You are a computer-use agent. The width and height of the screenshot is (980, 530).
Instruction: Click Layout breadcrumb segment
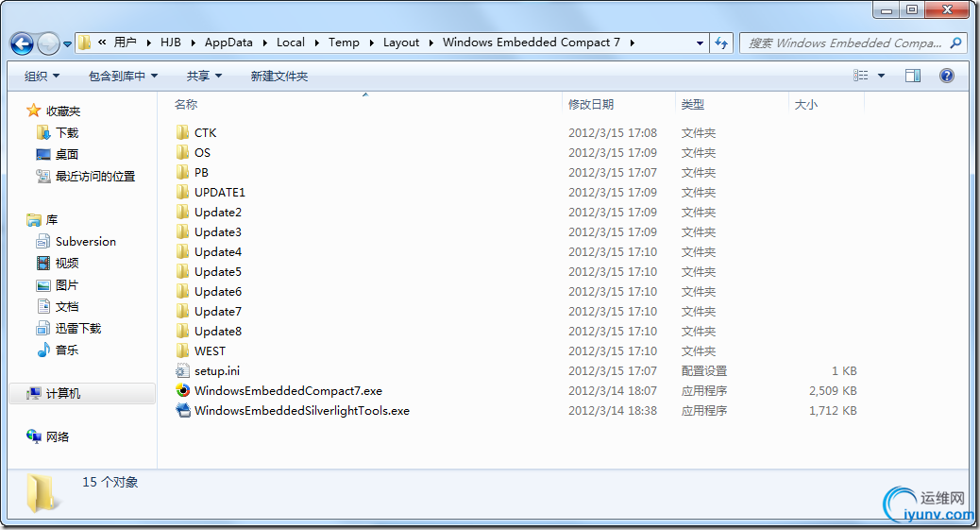coord(401,42)
